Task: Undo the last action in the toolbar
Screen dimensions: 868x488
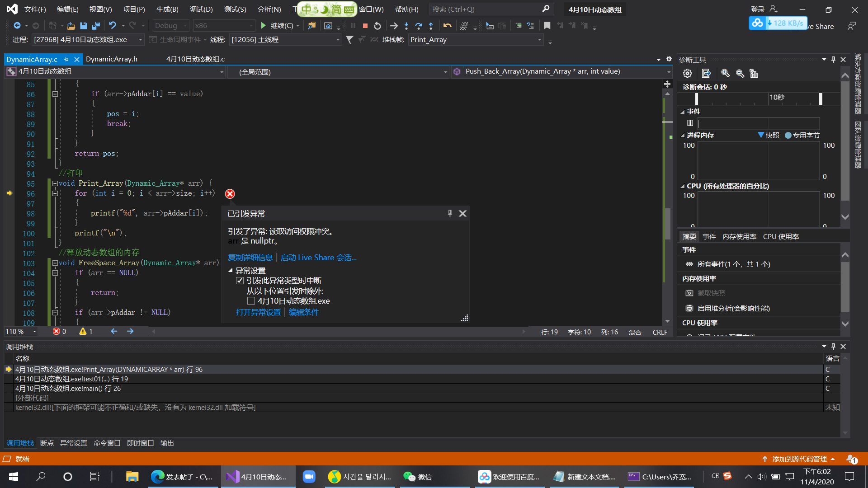Action: pos(112,26)
